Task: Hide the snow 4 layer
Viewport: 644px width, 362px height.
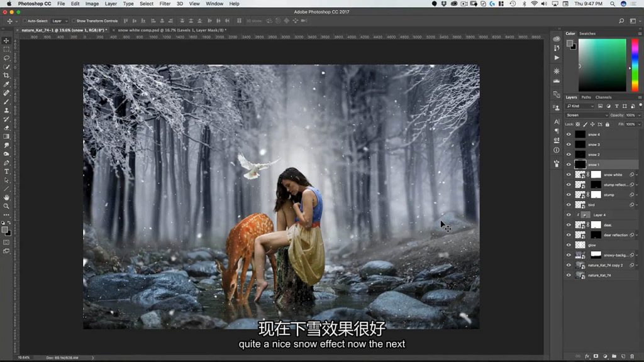Action: tap(569, 134)
